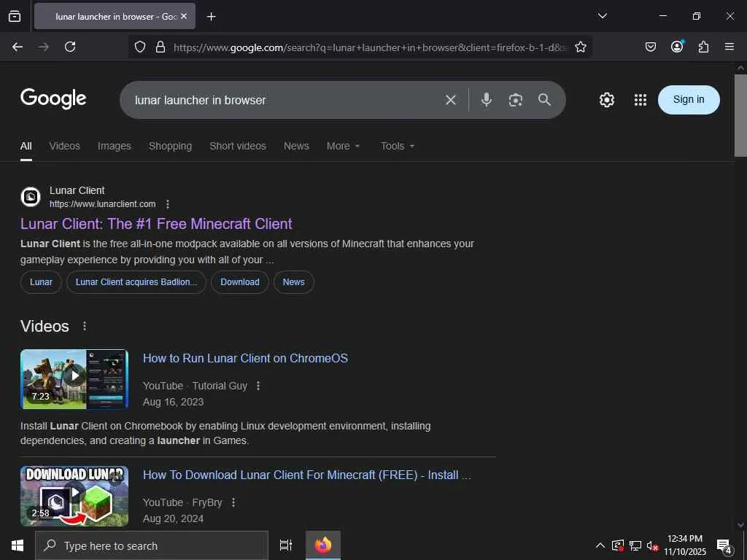The height and width of the screenshot is (560, 747).
Task: Switch to the Short videos tab
Action: (238, 146)
